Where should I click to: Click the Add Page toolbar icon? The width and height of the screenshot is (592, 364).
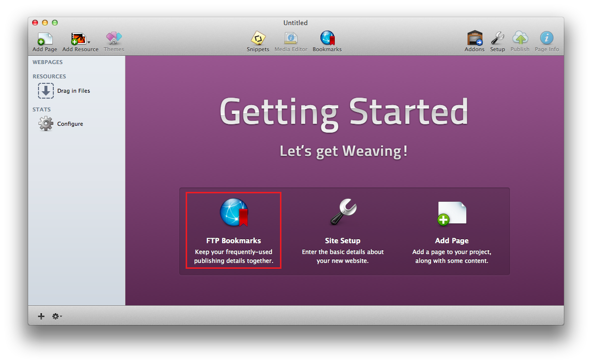click(44, 39)
